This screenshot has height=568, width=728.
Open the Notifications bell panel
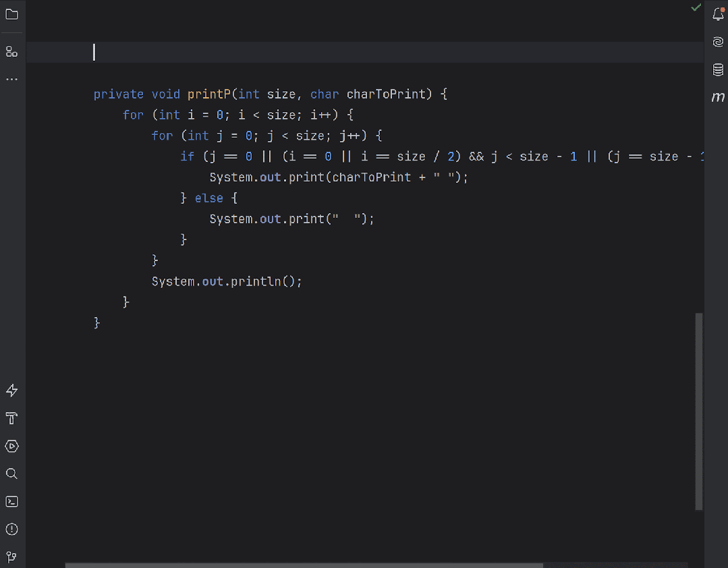[x=718, y=14]
